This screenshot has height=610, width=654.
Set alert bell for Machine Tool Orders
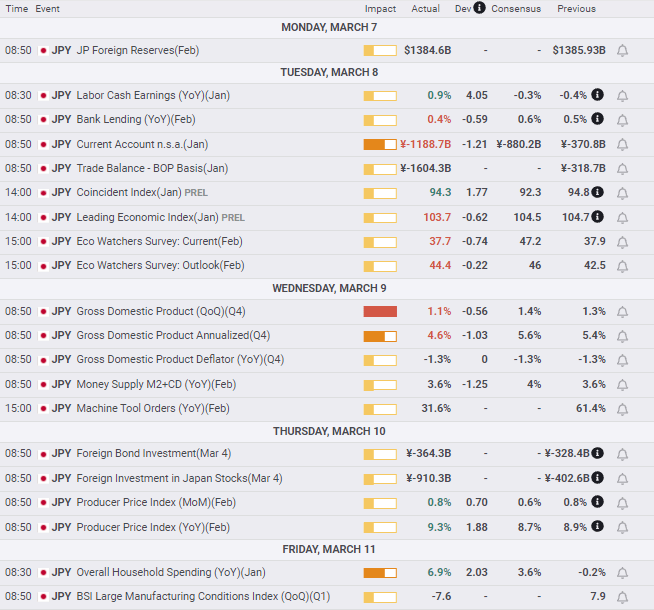(622, 409)
